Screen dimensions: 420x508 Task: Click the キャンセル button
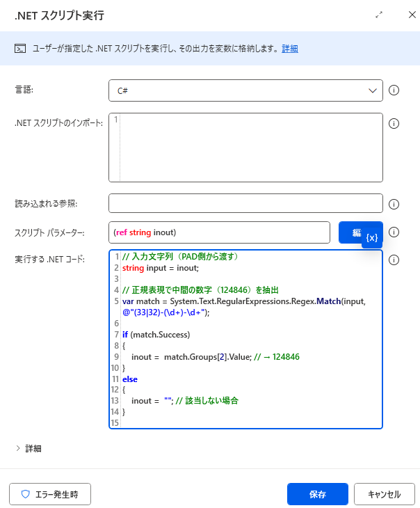click(385, 494)
